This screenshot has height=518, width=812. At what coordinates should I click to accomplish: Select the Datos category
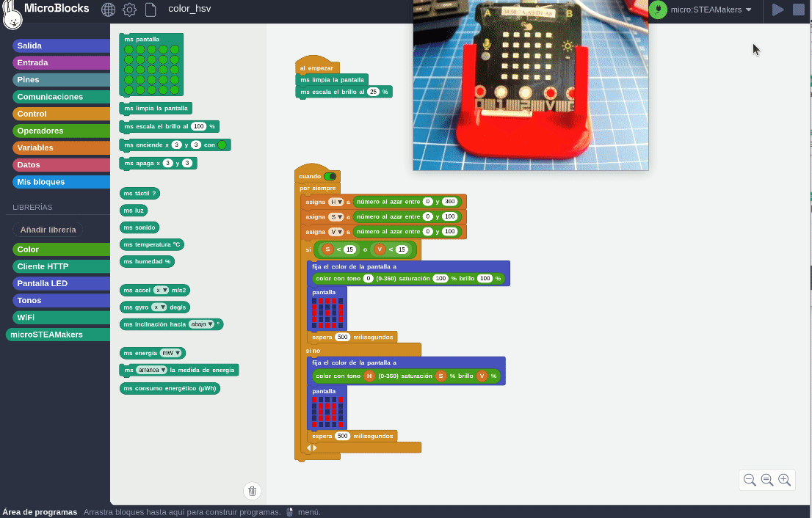click(61, 164)
